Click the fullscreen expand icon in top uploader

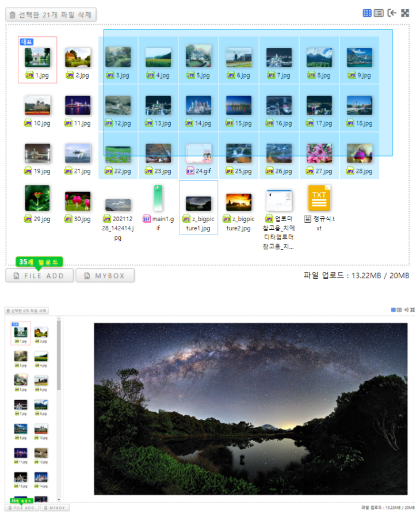click(x=405, y=13)
